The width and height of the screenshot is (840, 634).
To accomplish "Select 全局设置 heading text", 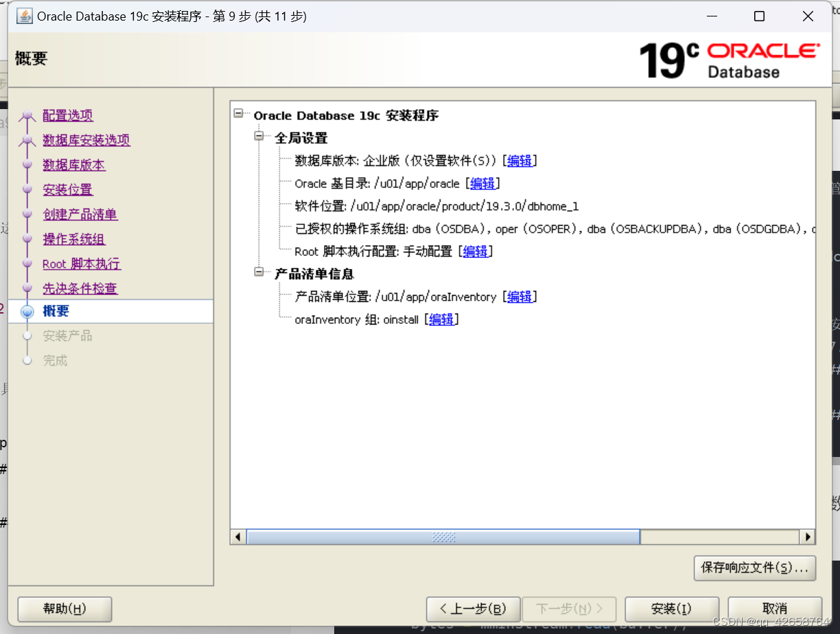I will [x=301, y=138].
